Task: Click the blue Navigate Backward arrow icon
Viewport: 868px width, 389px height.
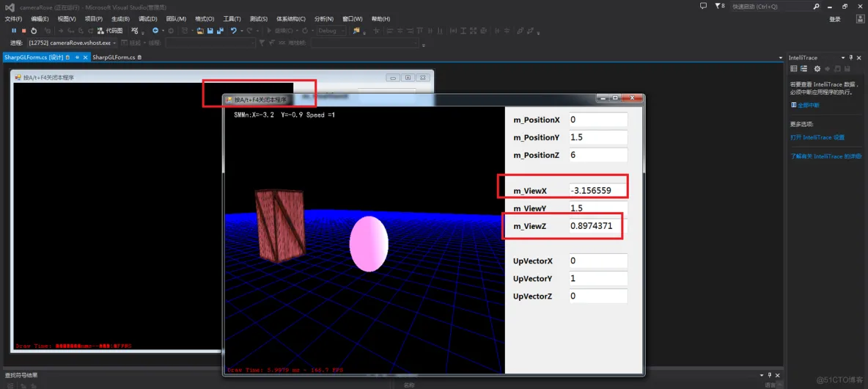Action: point(155,31)
